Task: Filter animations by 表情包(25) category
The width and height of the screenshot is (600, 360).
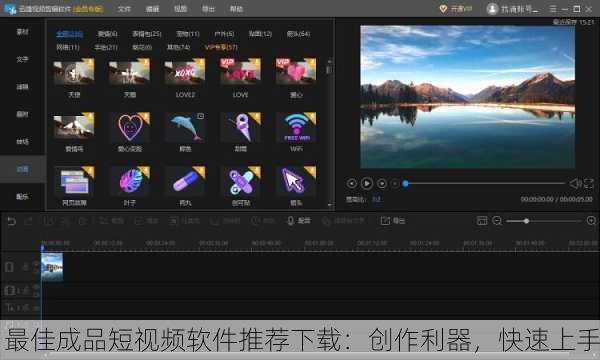Action: 147,34
